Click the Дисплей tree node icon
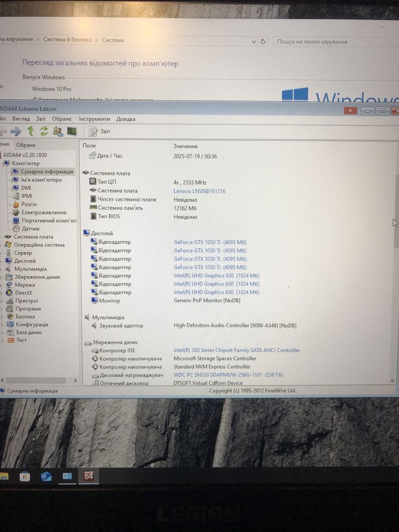The image size is (399, 532). point(9,261)
